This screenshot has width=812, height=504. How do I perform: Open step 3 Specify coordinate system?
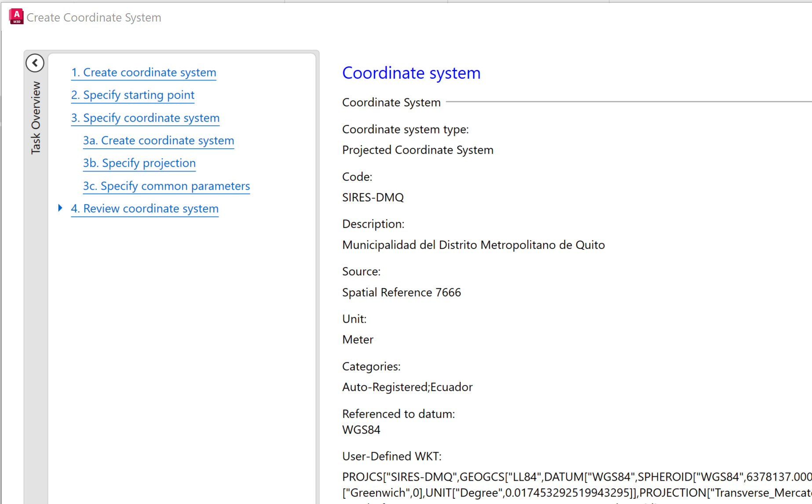click(145, 118)
